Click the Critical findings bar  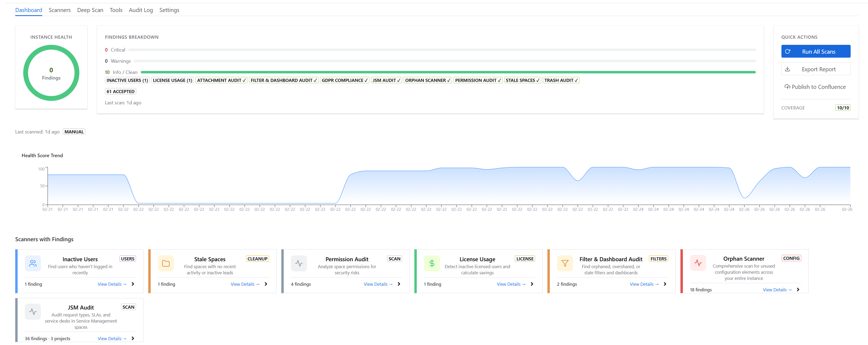(442, 50)
